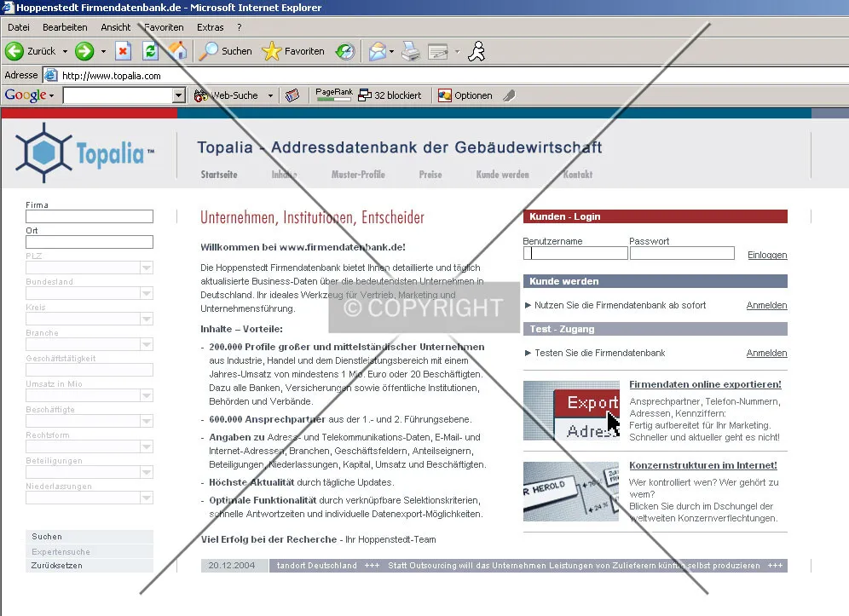849x616 pixels.
Task: Click the Edit page toolbar icon
Action: pos(438,51)
